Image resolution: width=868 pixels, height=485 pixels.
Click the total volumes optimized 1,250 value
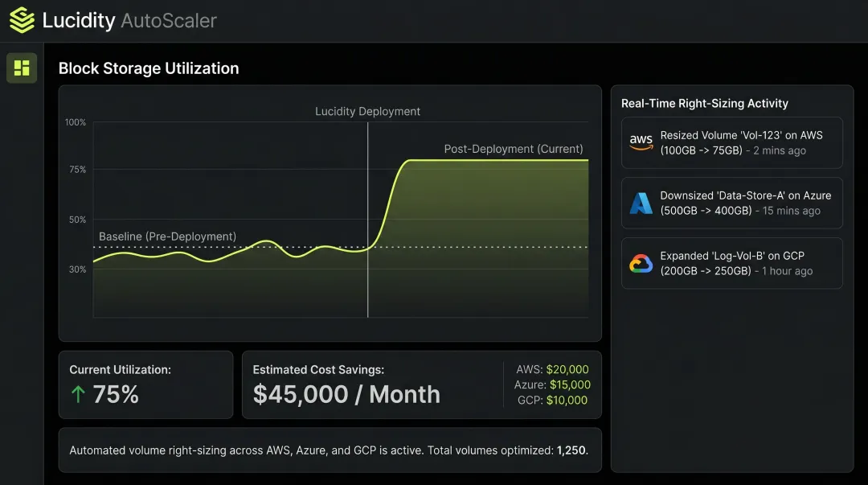571,450
